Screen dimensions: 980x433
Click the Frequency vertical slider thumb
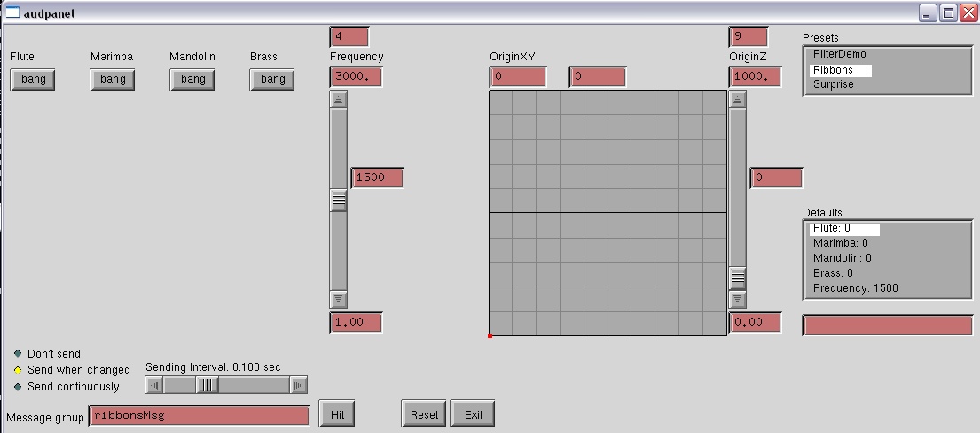[x=339, y=201]
